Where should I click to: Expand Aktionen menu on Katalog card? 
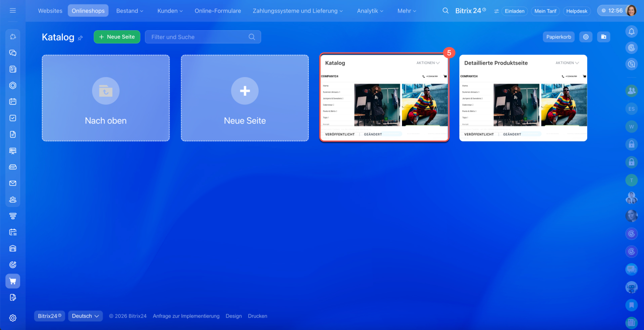[428, 63]
